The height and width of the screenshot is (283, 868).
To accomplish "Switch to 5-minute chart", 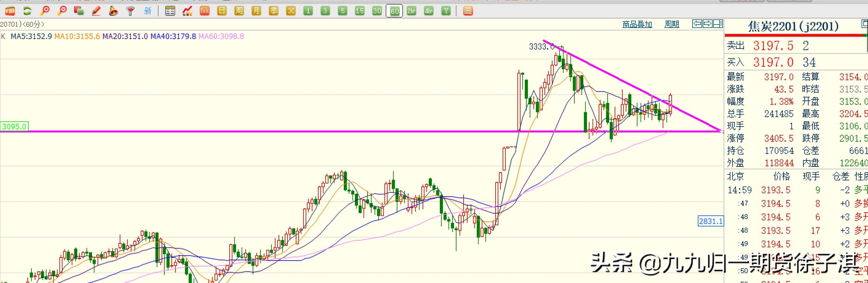I will (343, 11).
